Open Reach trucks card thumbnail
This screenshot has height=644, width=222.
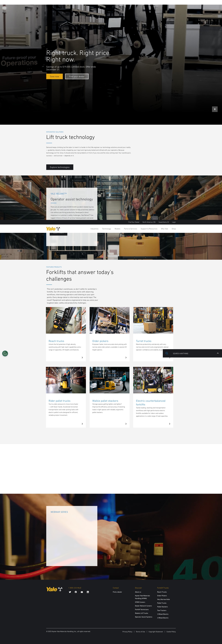point(66,320)
